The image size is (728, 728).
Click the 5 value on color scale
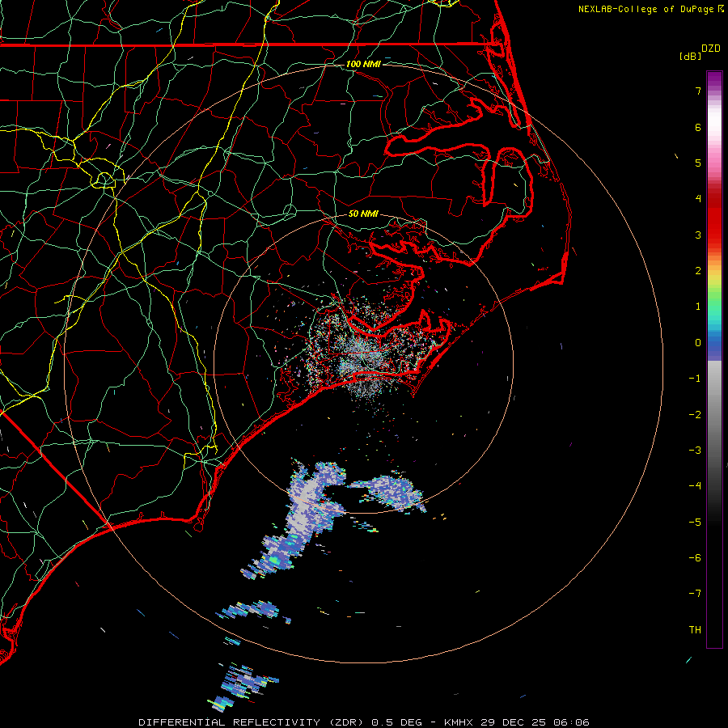698,163
